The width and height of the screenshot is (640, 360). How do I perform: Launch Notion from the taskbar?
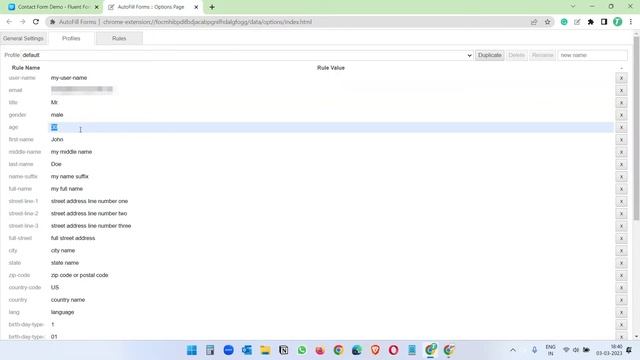point(283,350)
